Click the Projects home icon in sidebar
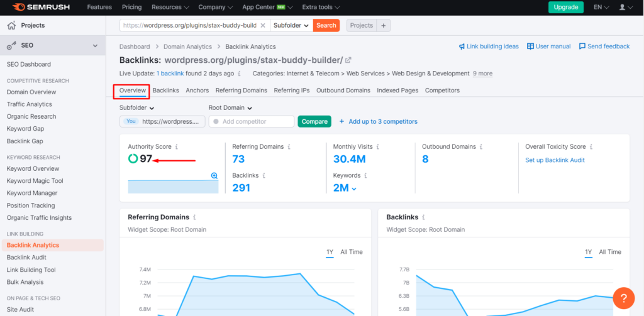644x316 pixels. point(11,26)
